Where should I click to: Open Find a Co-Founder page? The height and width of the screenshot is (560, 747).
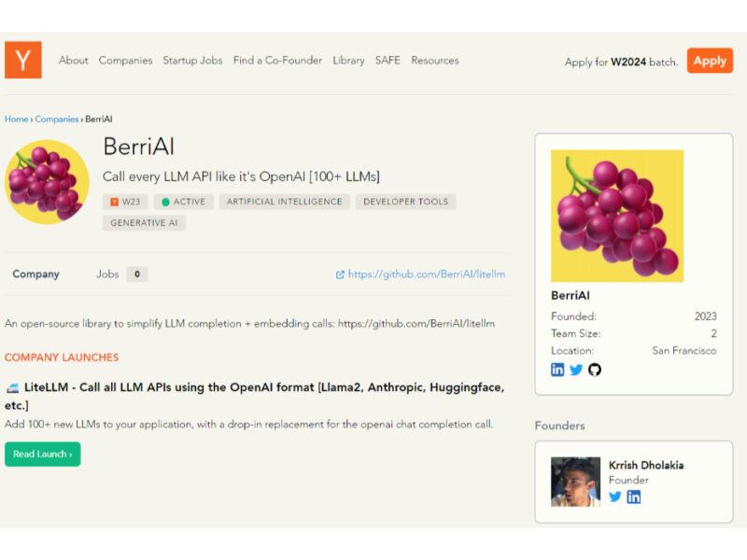277,60
